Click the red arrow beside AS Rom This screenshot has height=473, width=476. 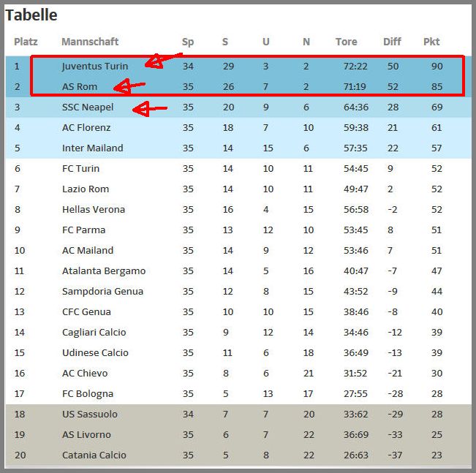coord(129,86)
